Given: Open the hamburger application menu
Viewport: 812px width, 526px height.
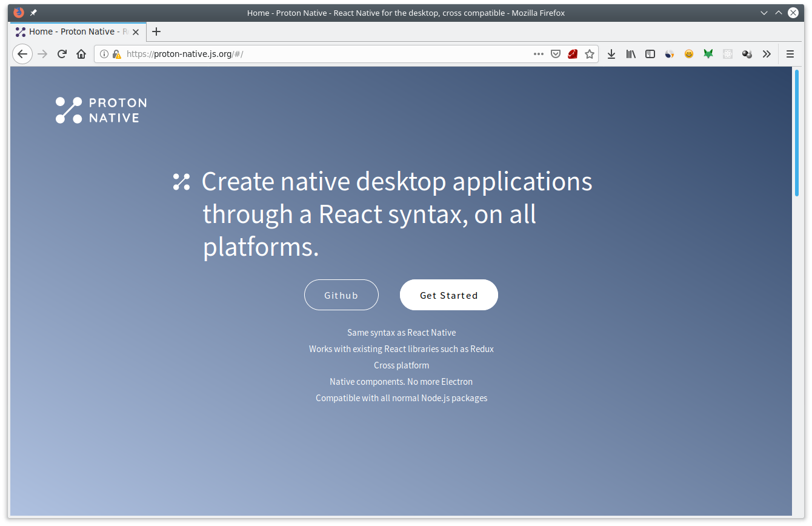Looking at the screenshot, I should [x=790, y=54].
